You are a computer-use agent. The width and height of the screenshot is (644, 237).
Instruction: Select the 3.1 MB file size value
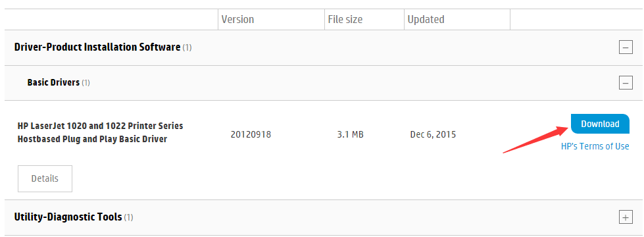click(350, 134)
